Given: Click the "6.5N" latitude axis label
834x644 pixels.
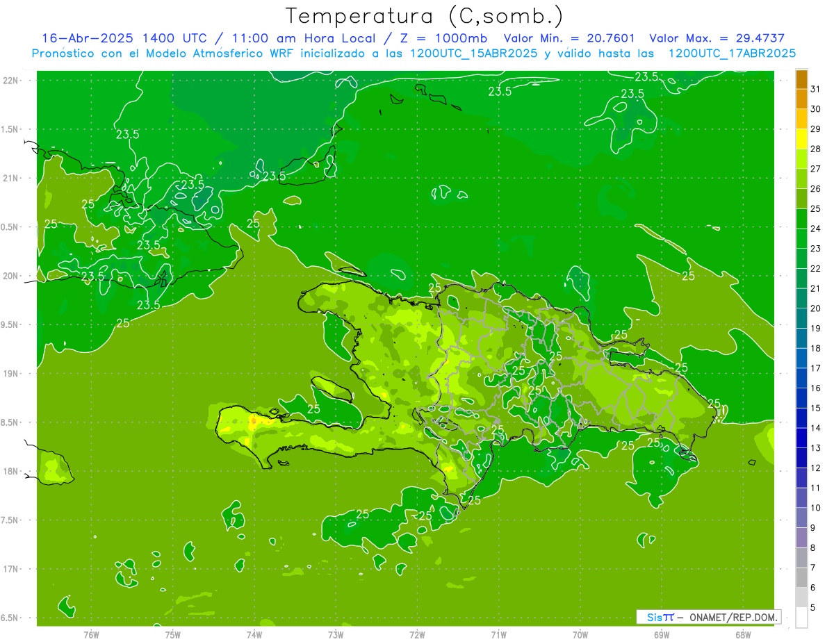Looking at the screenshot, I should 10,618.
